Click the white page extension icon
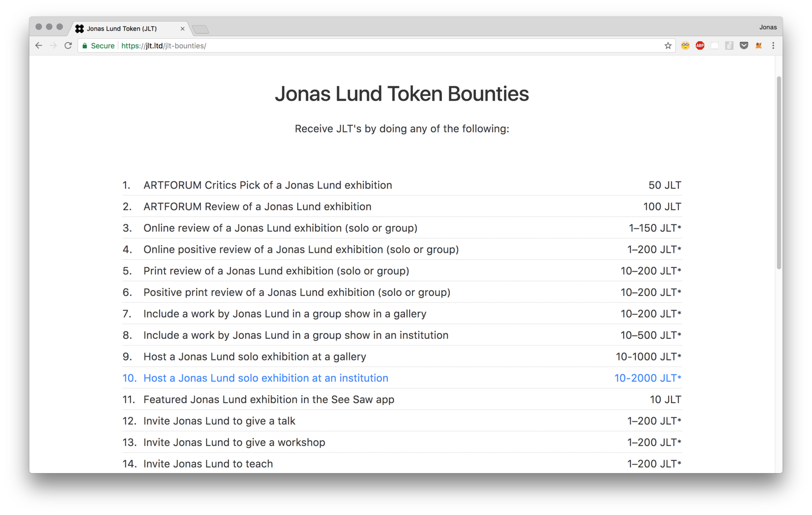This screenshot has height=515, width=812. 715,46
